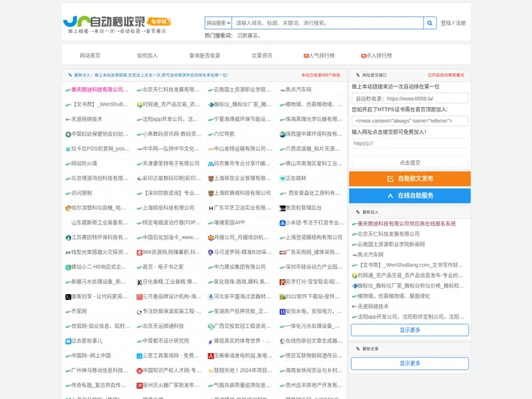Focus the search keyword input field
This screenshot has height=399, width=532.
point(328,23)
